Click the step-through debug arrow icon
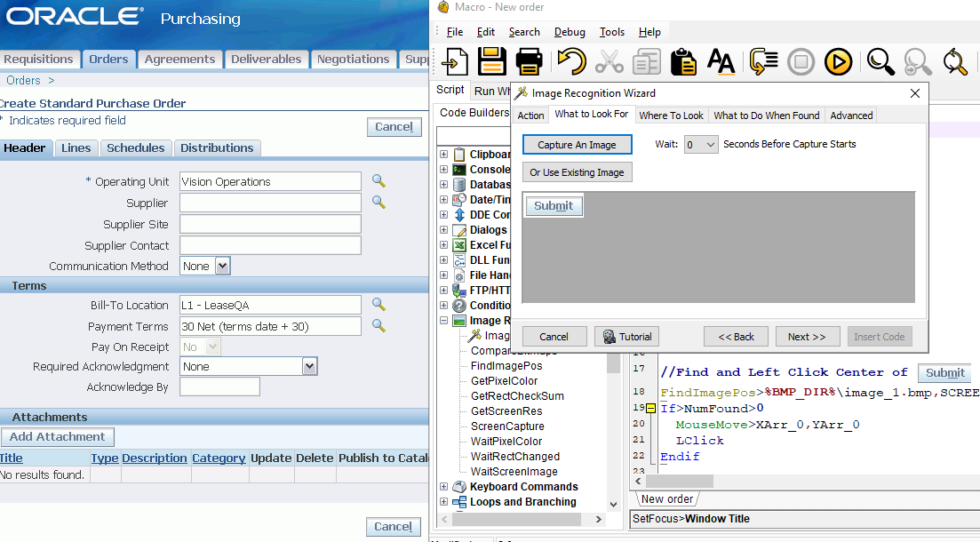The width and height of the screenshot is (980, 542). (x=763, y=62)
